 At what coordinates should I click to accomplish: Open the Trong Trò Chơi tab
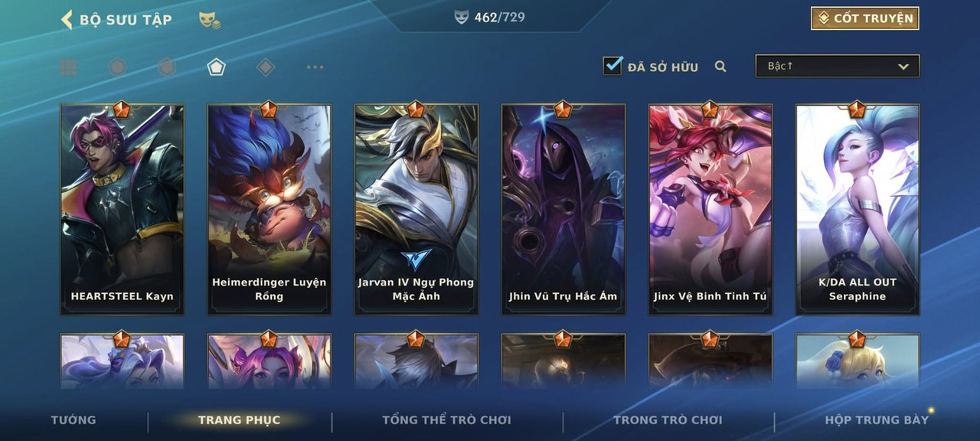668,420
